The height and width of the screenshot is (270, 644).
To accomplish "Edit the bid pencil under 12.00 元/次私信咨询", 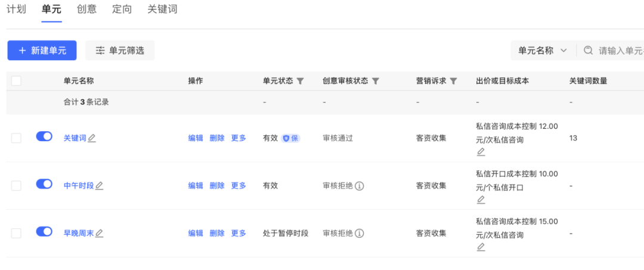I will click(x=481, y=152).
